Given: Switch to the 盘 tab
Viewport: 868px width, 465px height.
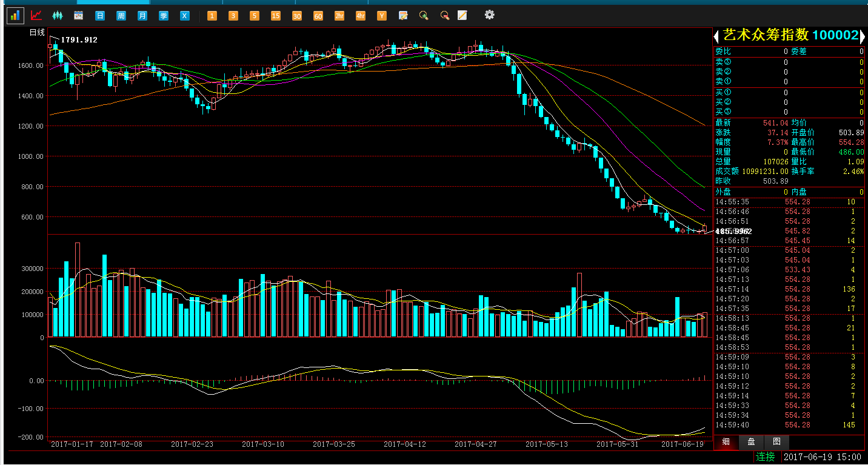Looking at the screenshot, I should pos(751,442).
